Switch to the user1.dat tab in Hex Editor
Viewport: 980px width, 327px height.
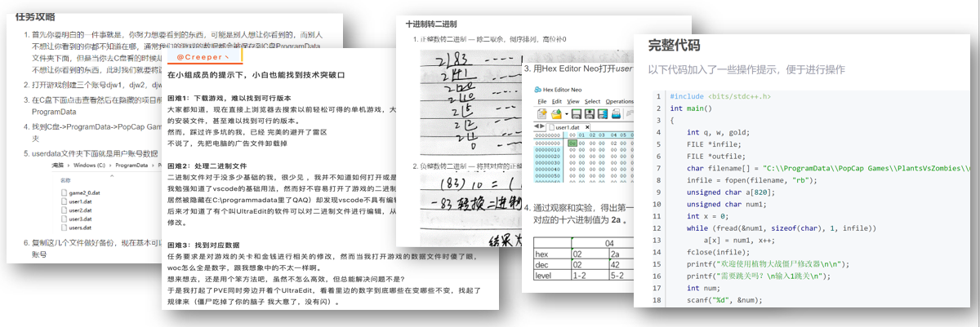tap(568, 127)
